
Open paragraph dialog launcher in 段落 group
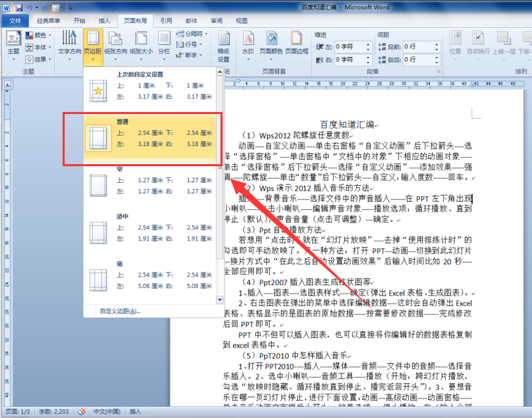[438, 71]
